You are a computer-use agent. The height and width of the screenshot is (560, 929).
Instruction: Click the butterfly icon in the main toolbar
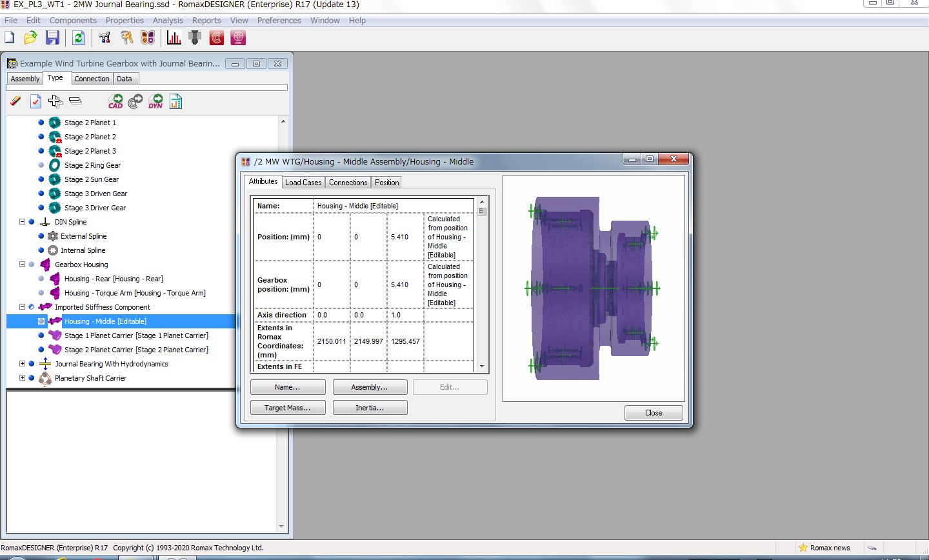(148, 38)
